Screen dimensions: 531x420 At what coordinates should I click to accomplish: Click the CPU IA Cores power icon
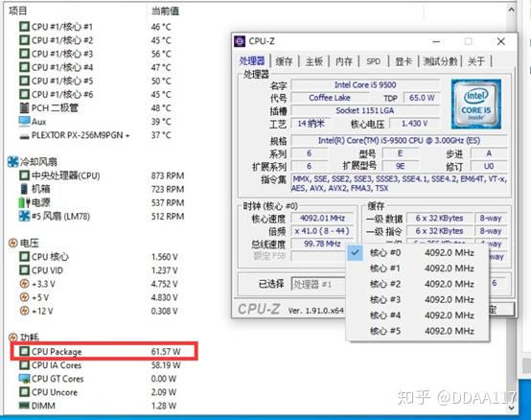click(x=24, y=364)
